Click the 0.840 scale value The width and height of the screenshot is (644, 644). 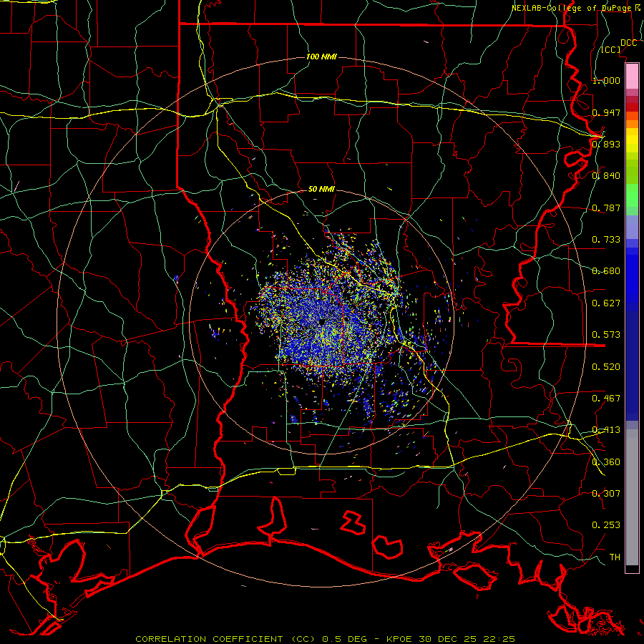(606, 176)
